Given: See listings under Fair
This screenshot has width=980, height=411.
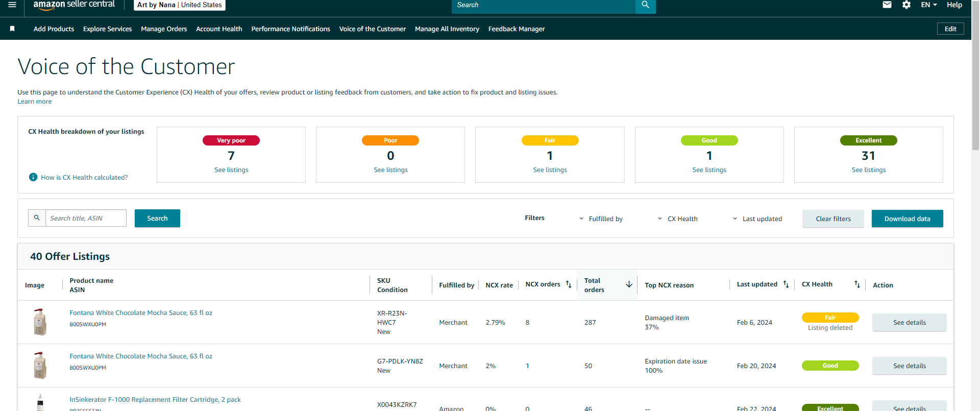Looking at the screenshot, I should tap(550, 170).
